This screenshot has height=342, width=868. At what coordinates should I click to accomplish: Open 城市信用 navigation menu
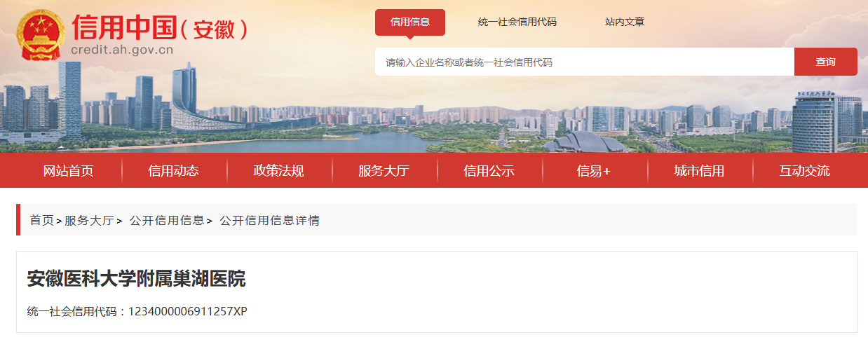699,170
